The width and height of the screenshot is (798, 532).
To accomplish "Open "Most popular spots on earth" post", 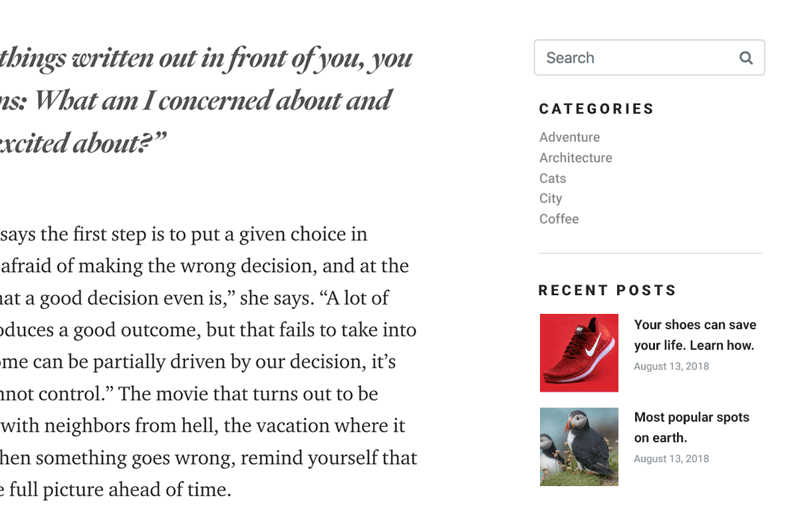I will (692, 428).
